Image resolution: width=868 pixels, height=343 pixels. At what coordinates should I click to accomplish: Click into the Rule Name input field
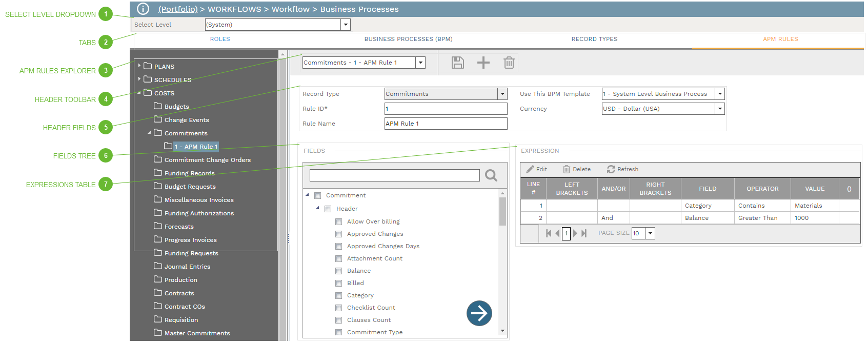pos(446,124)
